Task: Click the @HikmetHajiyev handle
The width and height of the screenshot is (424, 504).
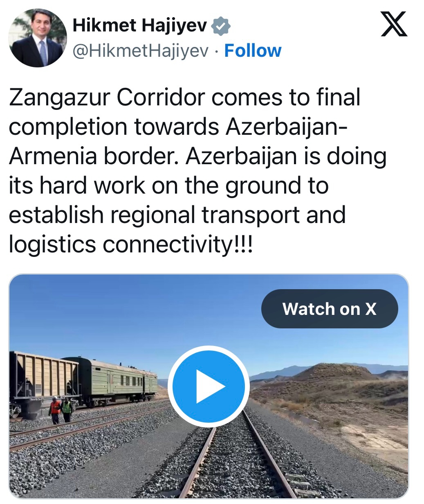Action: (141, 51)
